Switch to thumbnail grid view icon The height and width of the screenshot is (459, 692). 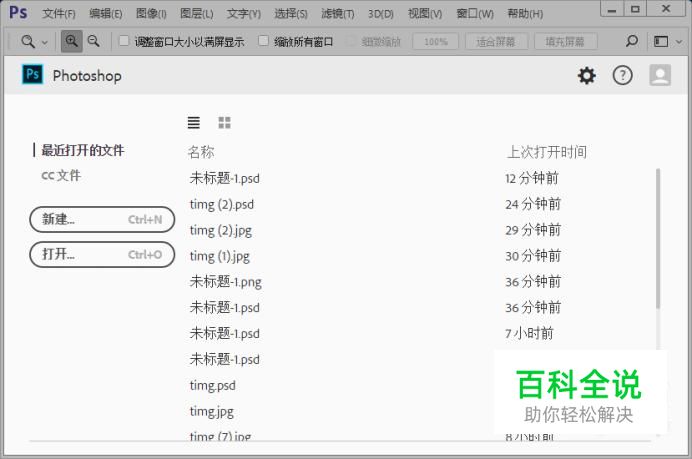[225, 122]
